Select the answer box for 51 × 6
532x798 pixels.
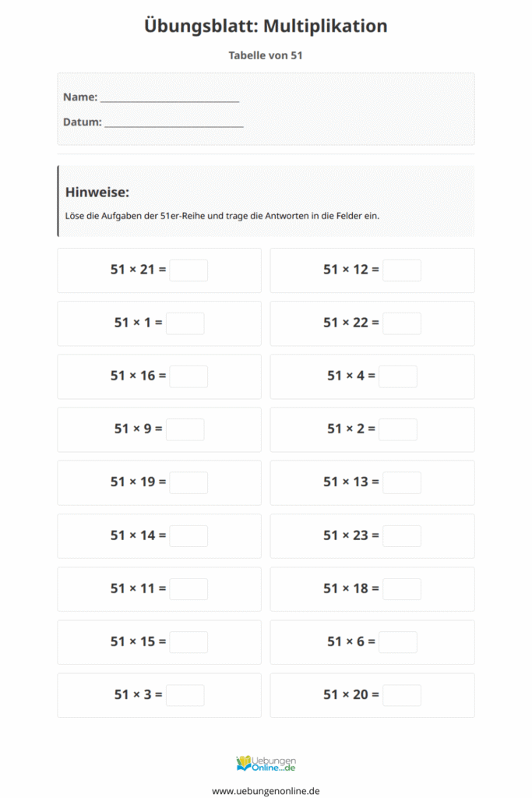397,642
